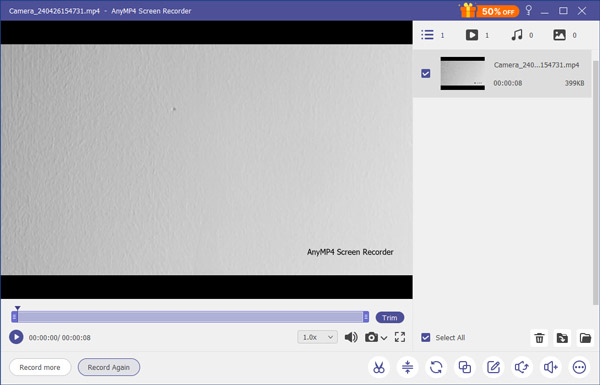Image resolution: width=600 pixels, height=385 pixels.
Task: Open the 1.0x playback speed dropdown
Action: pos(318,337)
